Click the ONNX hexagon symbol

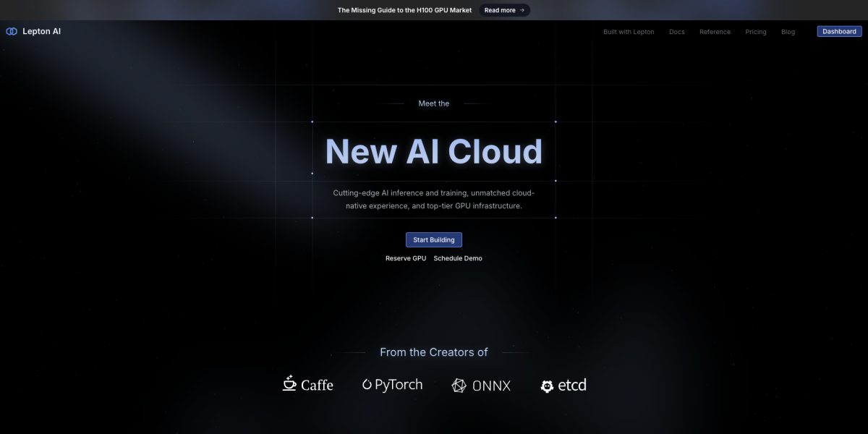458,386
